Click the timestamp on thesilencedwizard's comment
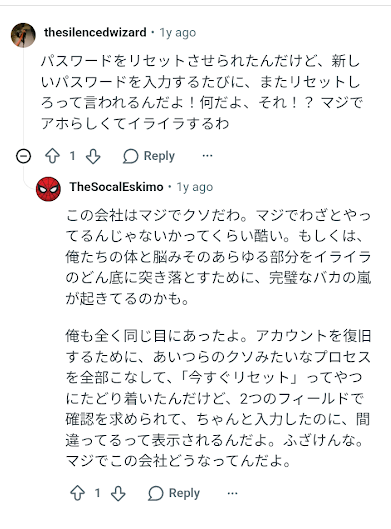This screenshot has width=391, height=529. coord(177,33)
